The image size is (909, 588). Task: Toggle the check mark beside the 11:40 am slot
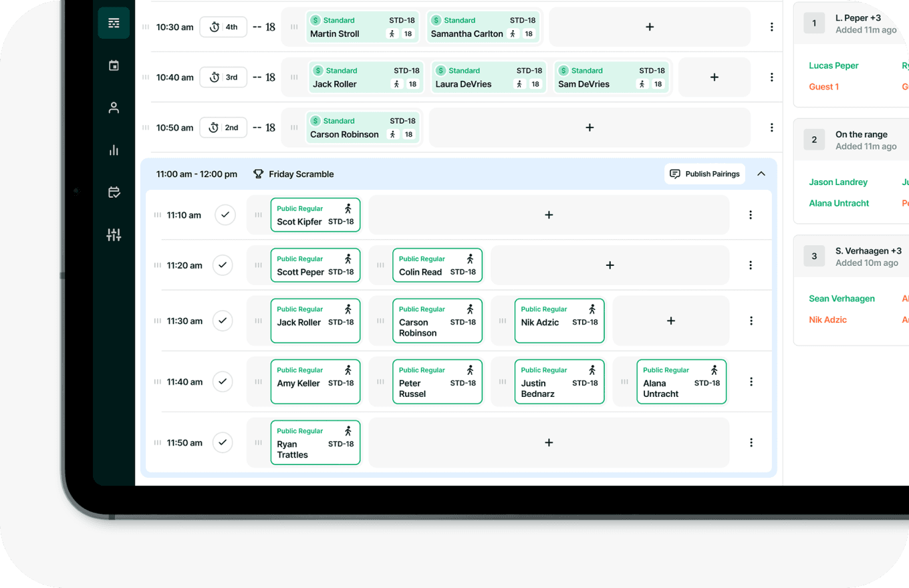pos(223,382)
